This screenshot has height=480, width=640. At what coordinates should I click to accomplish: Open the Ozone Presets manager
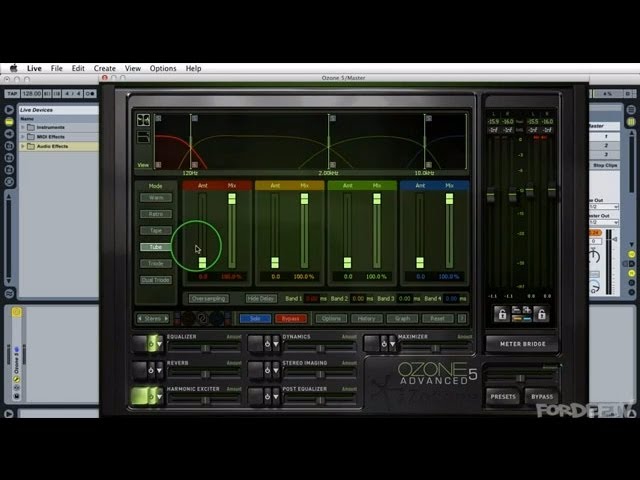click(503, 396)
